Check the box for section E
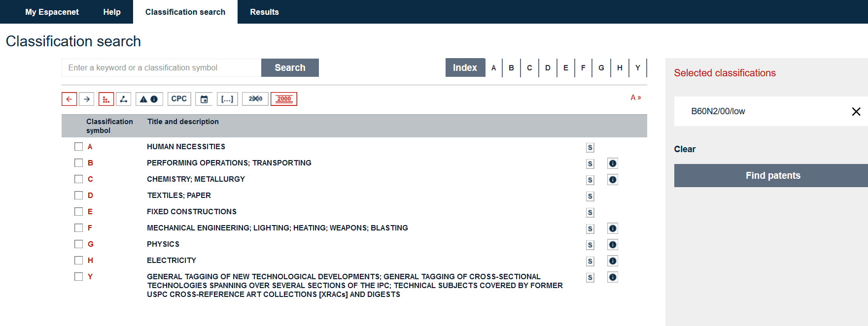The height and width of the screenshot is (326, 868). coord(78,211)
